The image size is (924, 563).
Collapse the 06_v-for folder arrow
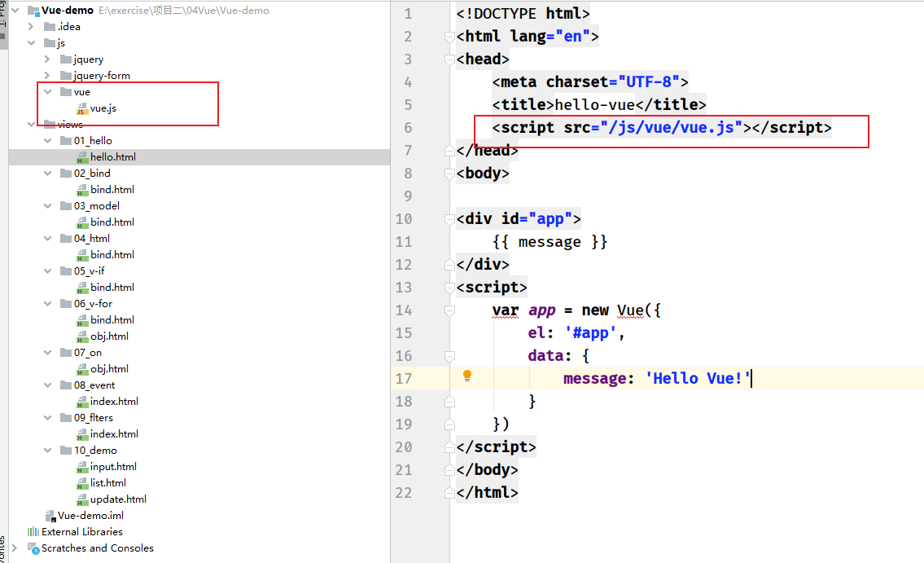pos(48,304)
